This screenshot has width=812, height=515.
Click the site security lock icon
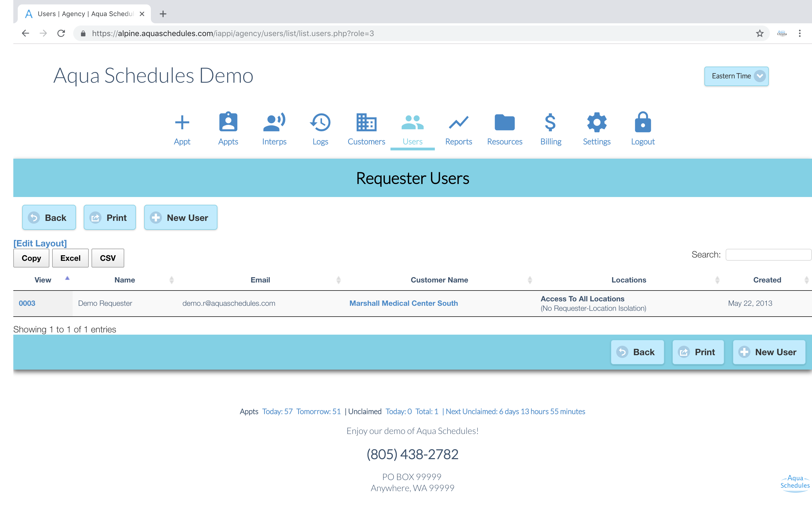[83, 33]
